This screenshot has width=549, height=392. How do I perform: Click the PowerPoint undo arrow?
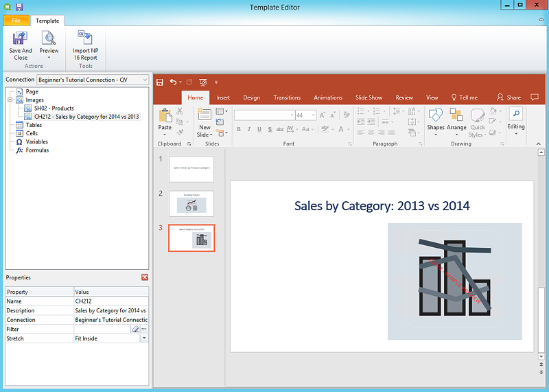174,82
